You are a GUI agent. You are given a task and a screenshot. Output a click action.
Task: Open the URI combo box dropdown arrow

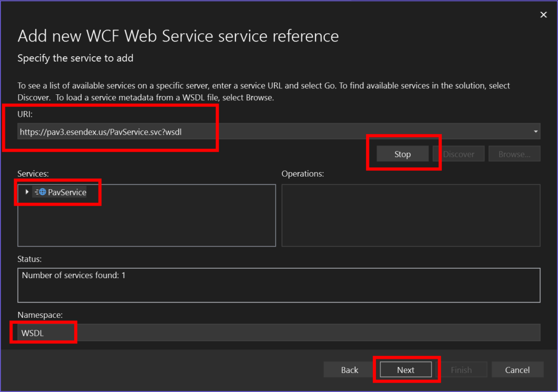(x=536, y=131)
